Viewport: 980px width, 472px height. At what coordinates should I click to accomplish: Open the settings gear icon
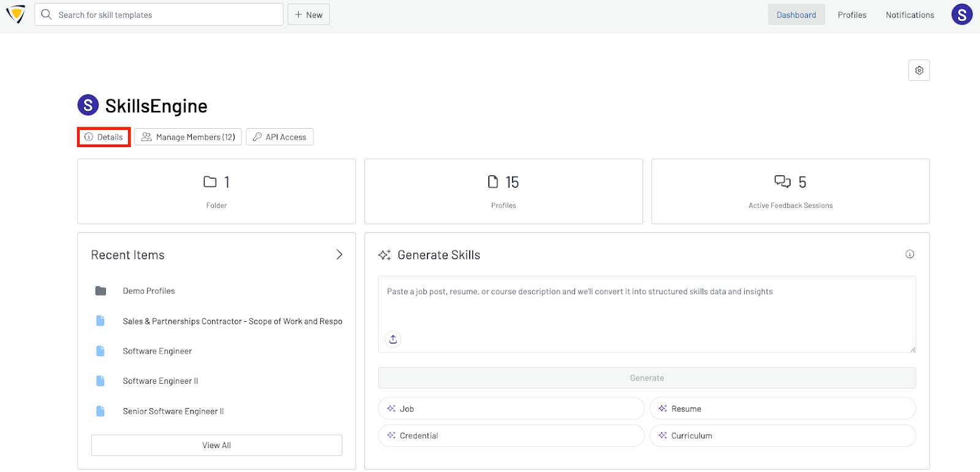pos(919,70)
